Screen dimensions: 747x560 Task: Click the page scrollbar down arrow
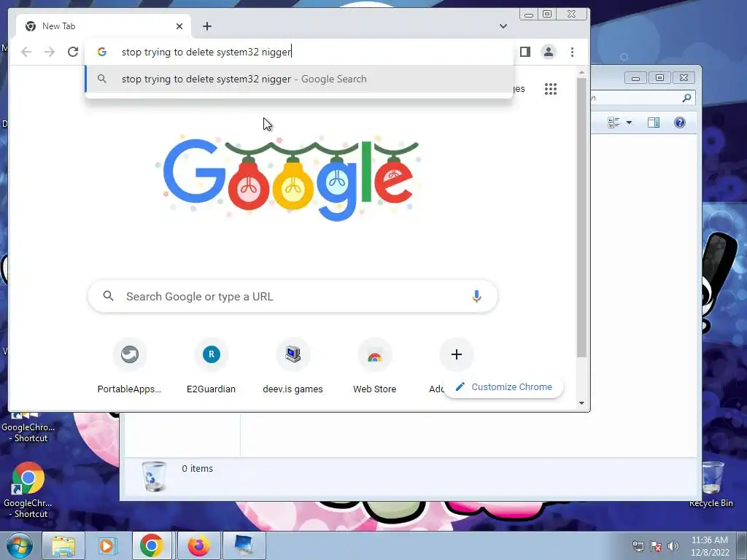pyautogui.click(x=581, y=403)
